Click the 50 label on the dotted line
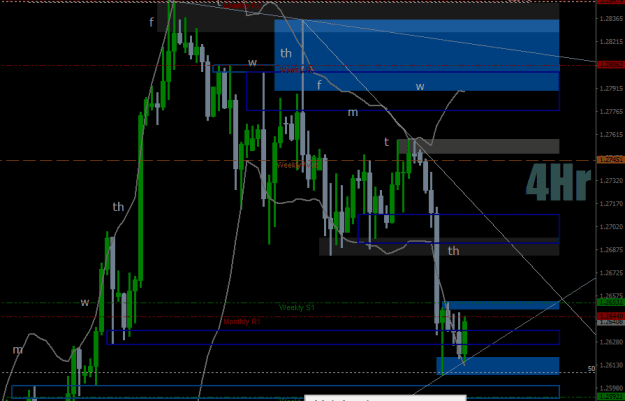This screenshot has width=625, height=401. 592,369
